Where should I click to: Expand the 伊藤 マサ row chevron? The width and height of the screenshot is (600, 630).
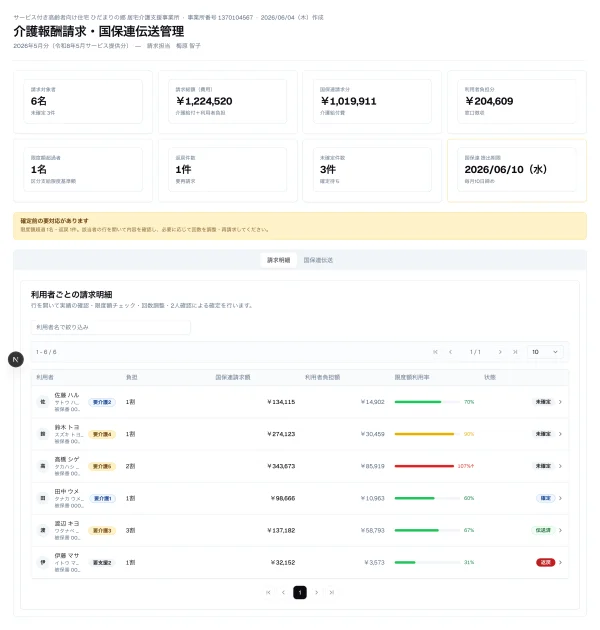560,562
